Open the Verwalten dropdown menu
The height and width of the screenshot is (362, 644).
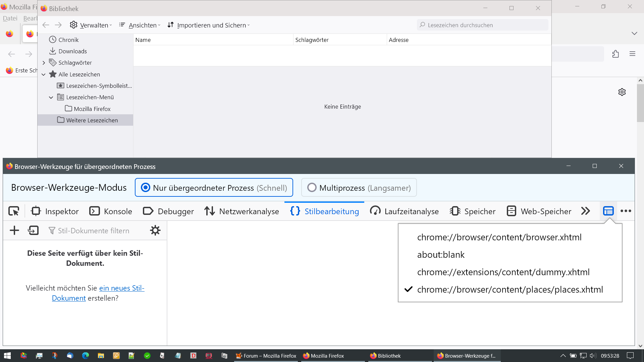click(91, 25)
